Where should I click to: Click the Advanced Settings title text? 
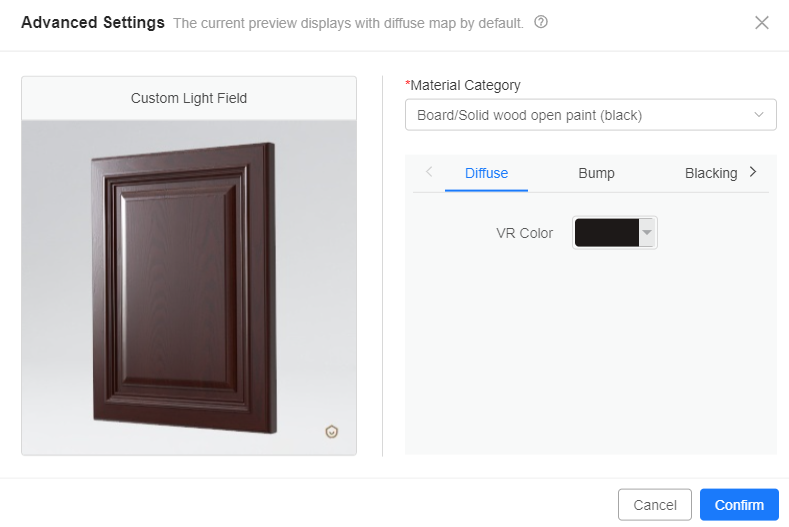(x=92, y=22)
